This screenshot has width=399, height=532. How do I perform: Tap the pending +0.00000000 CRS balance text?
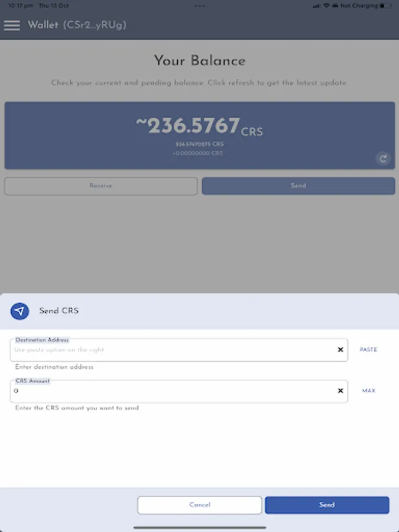tap(199, 153)
